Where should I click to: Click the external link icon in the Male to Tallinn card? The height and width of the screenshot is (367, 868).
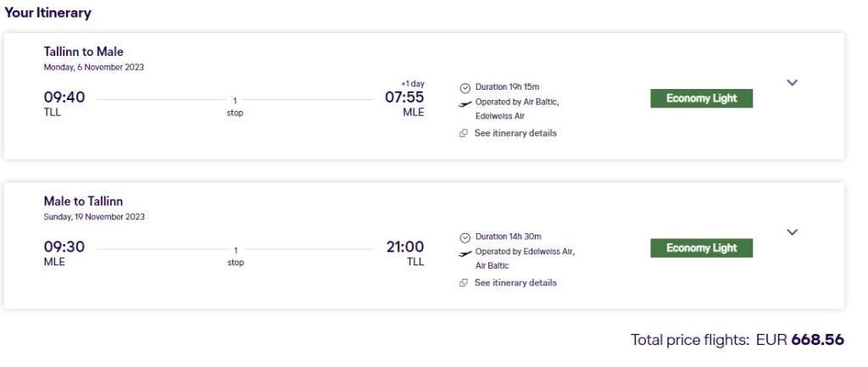[464, 283]
